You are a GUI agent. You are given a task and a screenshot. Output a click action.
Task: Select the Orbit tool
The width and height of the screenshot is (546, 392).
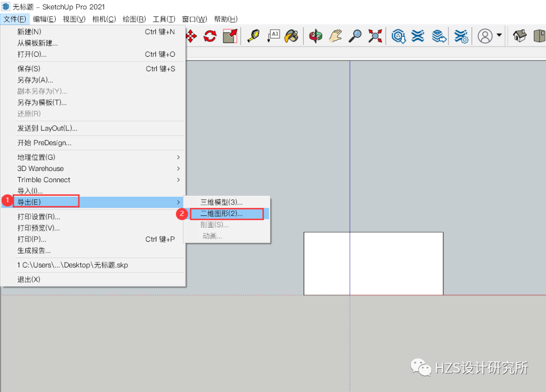[315, 36]
